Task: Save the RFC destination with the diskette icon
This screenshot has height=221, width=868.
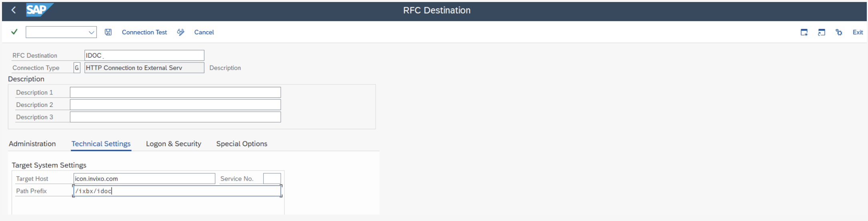Action: [108, 32]
